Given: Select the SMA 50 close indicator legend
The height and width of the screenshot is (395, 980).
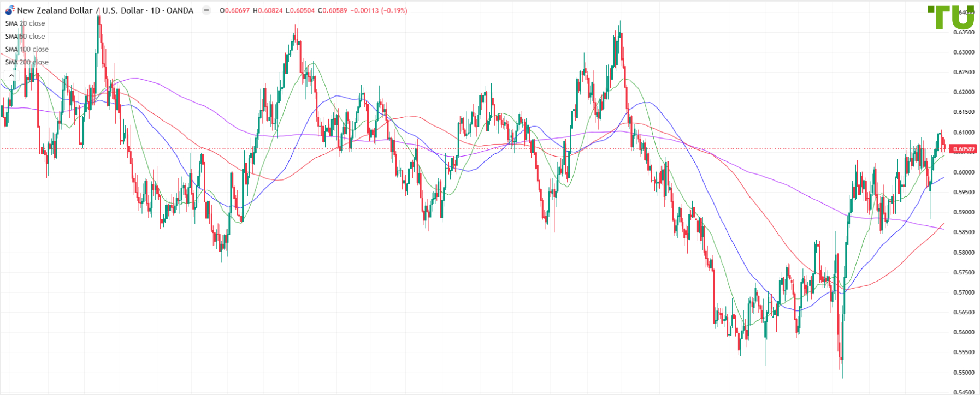Looking at the screenshot, I should (x=25, y=37).
